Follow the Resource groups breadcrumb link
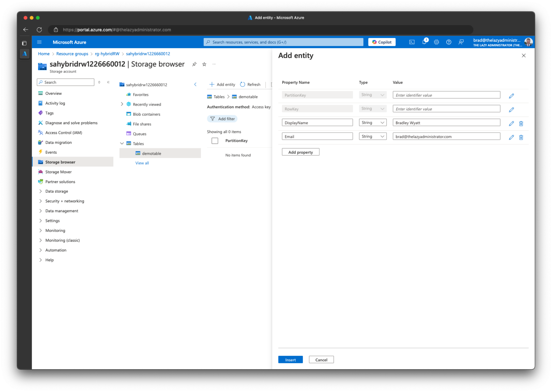Screen dimensions: 552x392 coord(72,54)
